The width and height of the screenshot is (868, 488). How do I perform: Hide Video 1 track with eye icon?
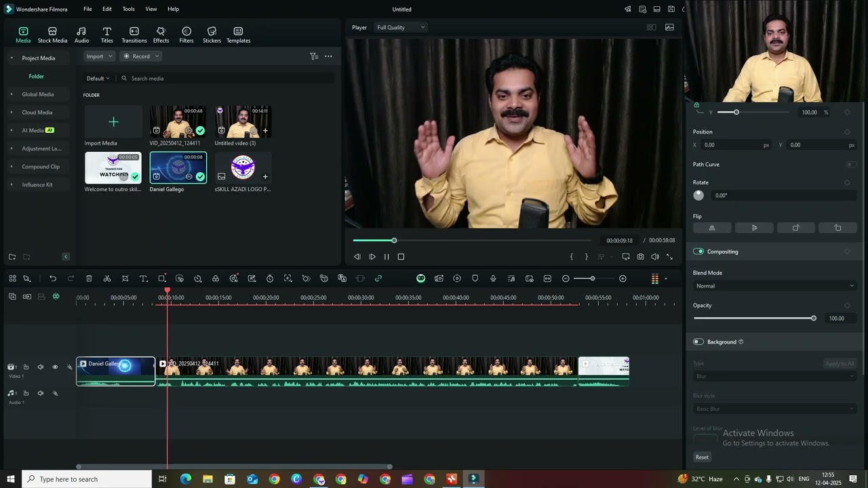(x=55, y=367)
